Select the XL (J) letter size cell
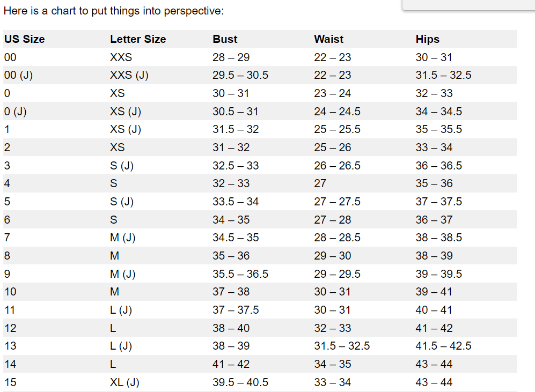Viewport: 535px width, 392px height. (x=124, y=382)
